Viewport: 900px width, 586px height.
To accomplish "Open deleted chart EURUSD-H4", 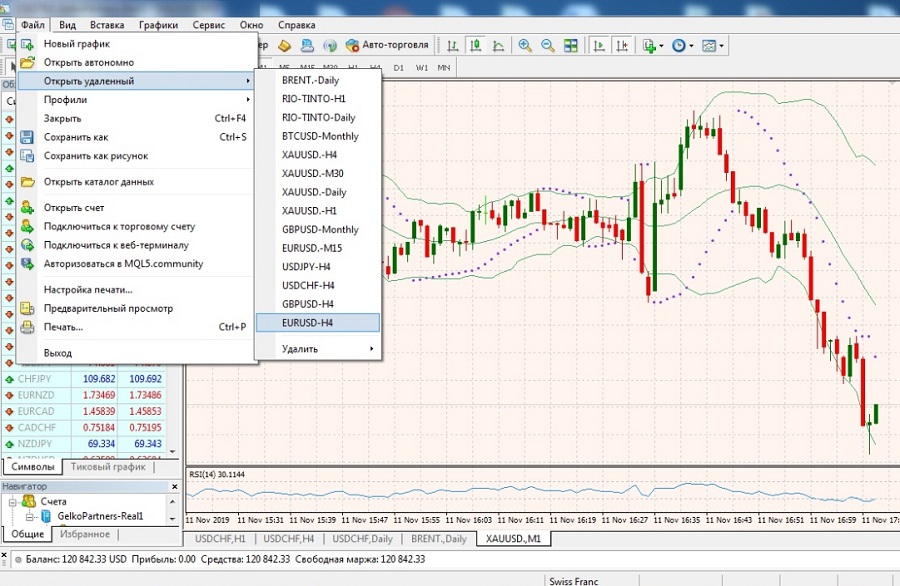I will tap(318, 323).
